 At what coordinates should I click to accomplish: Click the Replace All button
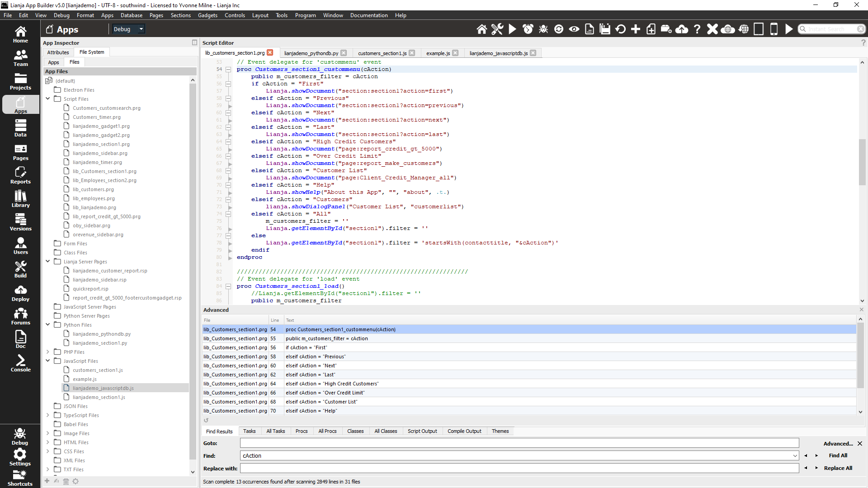(838, 468)
